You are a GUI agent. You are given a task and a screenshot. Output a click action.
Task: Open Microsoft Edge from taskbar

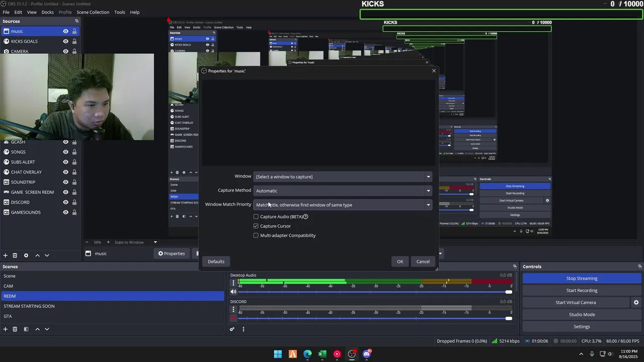click(x=307, y=354)
